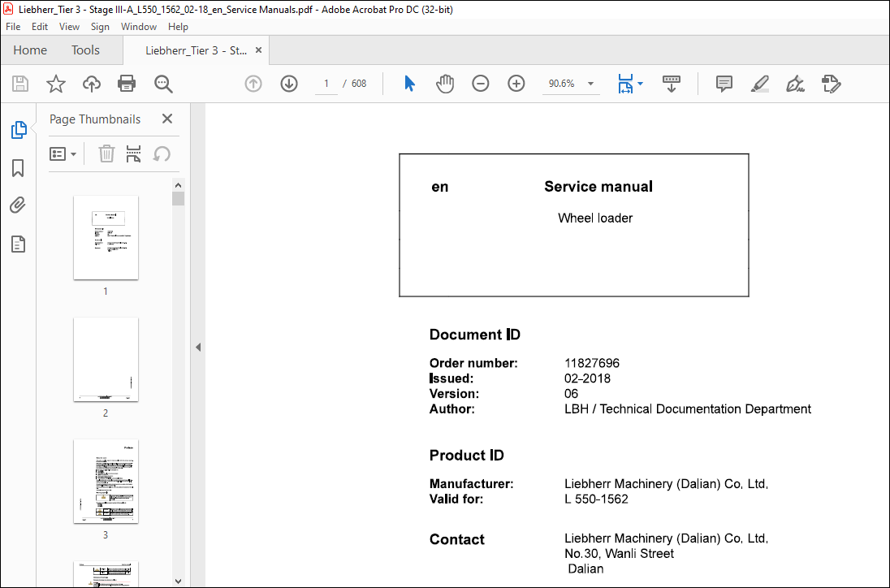Zoom out with minus icon
Viewport: 890px width, 588px height.
click(480, 84)
